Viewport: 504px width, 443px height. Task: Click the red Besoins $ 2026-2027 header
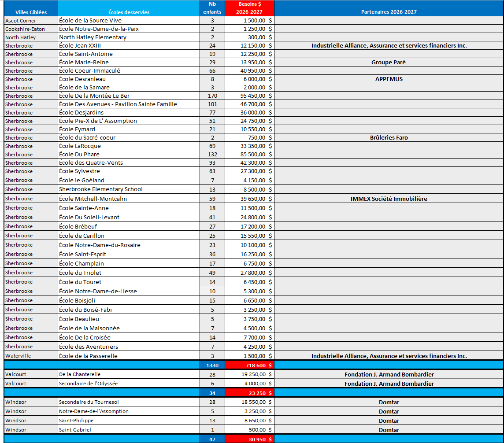tap(249, 8)
